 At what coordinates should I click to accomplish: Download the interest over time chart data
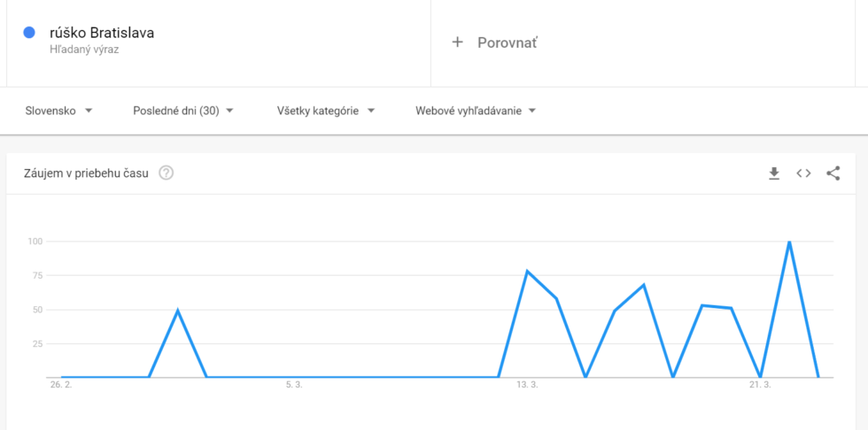pos(774,173)
